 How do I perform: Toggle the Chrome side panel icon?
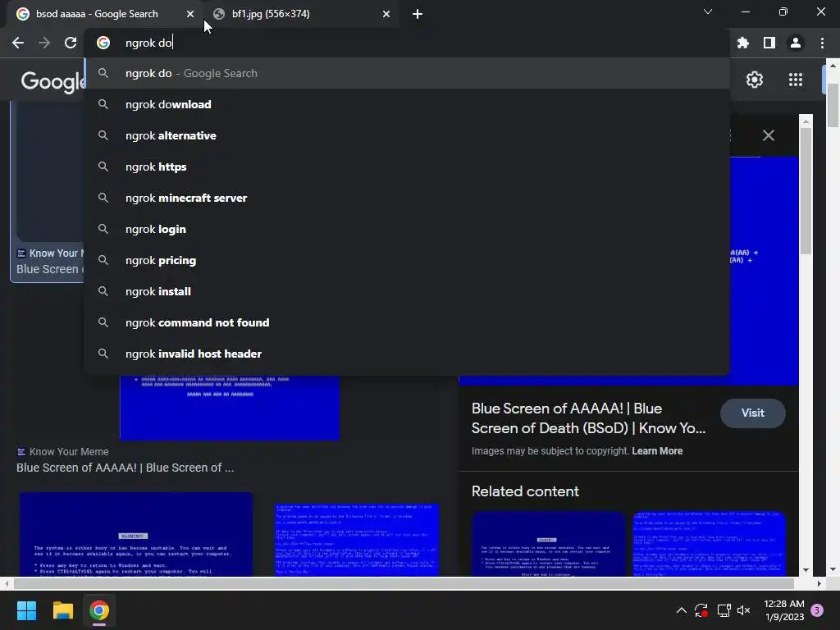pyautogui.click(x=769, y=43)
